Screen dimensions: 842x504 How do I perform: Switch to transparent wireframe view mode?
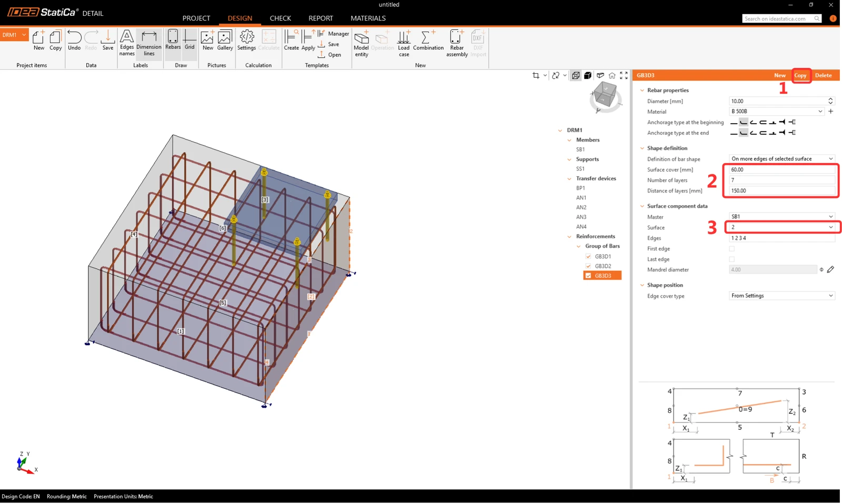point(576,76)
